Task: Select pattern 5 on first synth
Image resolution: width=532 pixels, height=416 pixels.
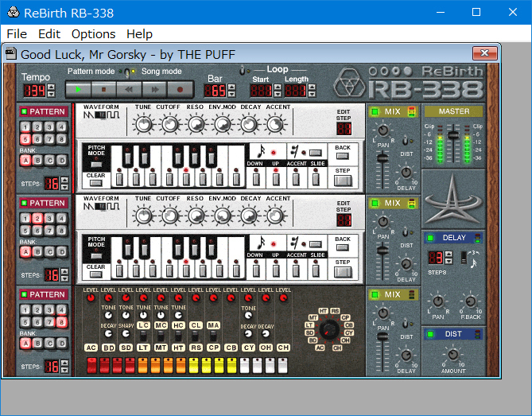Action: tap(25, 138)
